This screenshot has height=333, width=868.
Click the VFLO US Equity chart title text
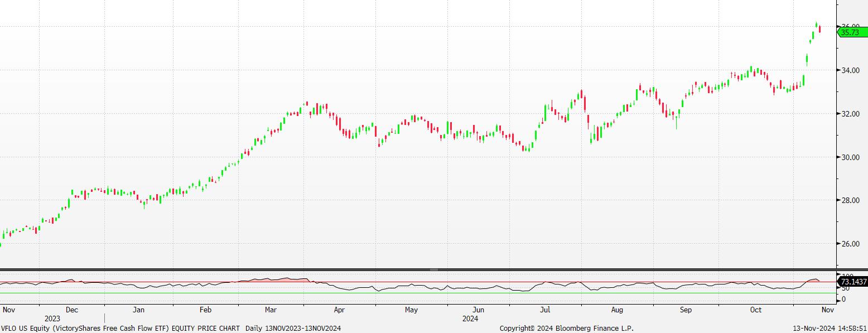pyautogui.click(x=120, y=329)
